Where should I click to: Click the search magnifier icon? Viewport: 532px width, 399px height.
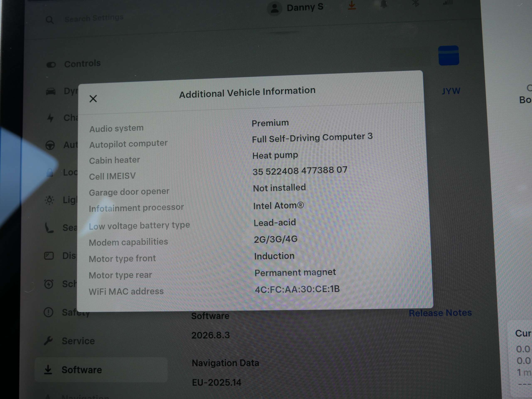pyautogui.click(x=49, y=20)
